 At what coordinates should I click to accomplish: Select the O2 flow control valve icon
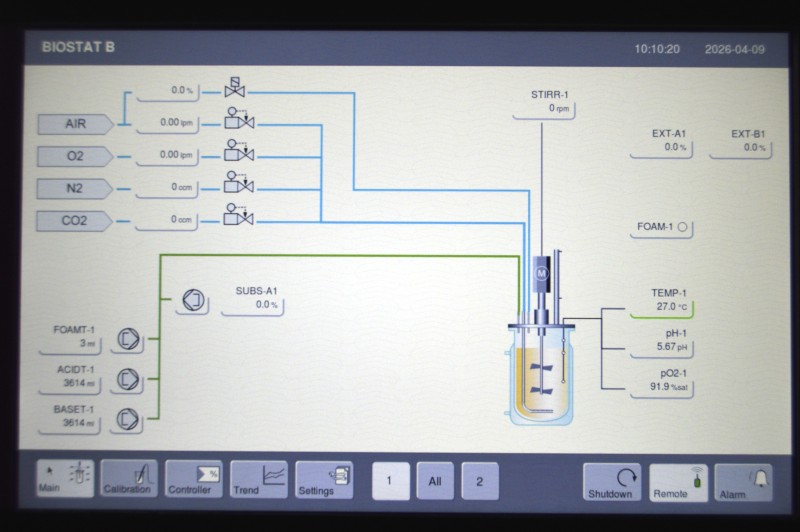(239, 150)
